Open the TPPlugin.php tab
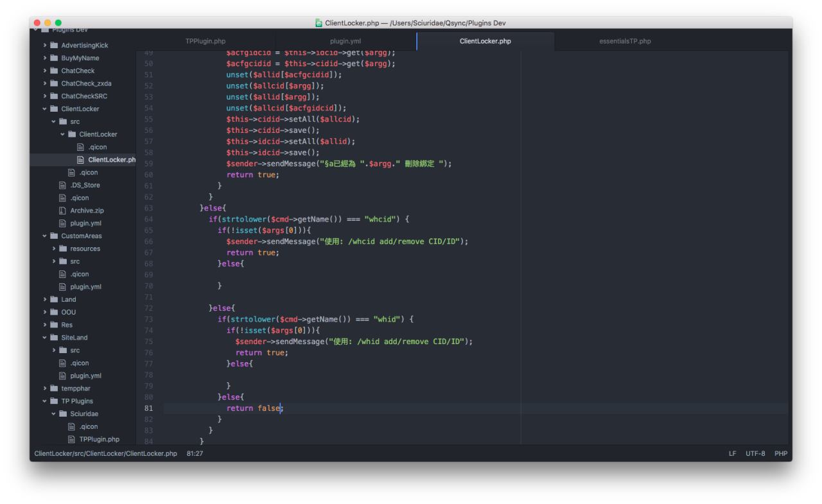Image resolution: width=822 pixels, height=504 pixels. tap(205, 42)
